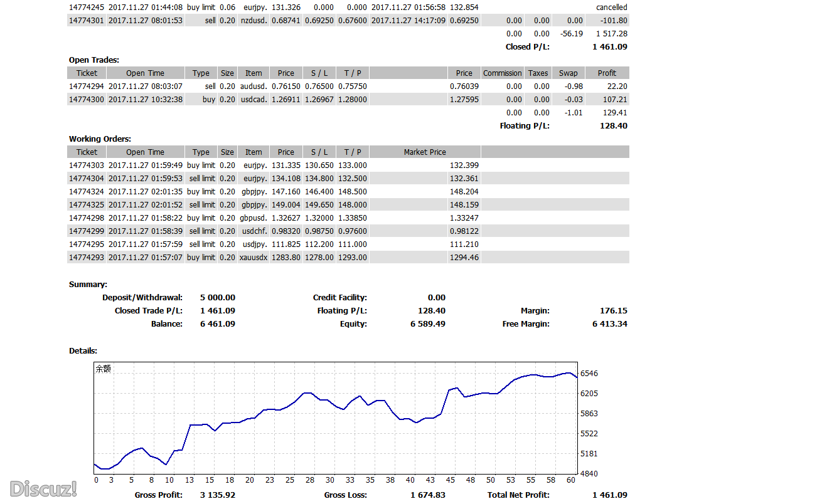Click working order ticket 14774303

[x=87, y=165]
